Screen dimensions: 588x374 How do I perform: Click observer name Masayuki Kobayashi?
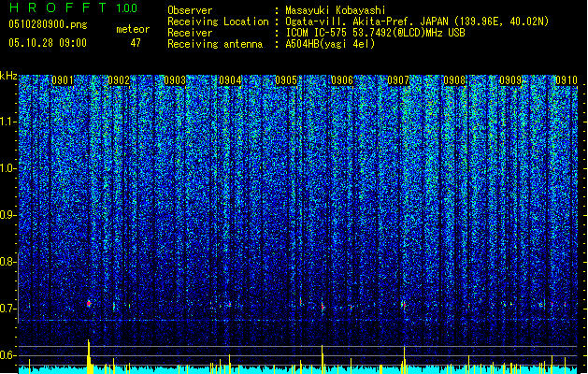(336, 10)
